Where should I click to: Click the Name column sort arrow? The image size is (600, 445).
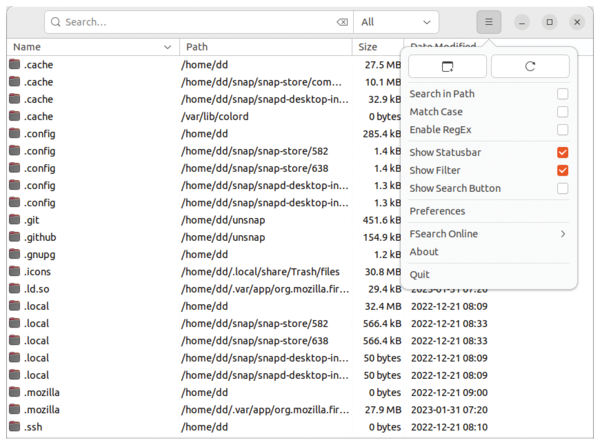(167, 47)
